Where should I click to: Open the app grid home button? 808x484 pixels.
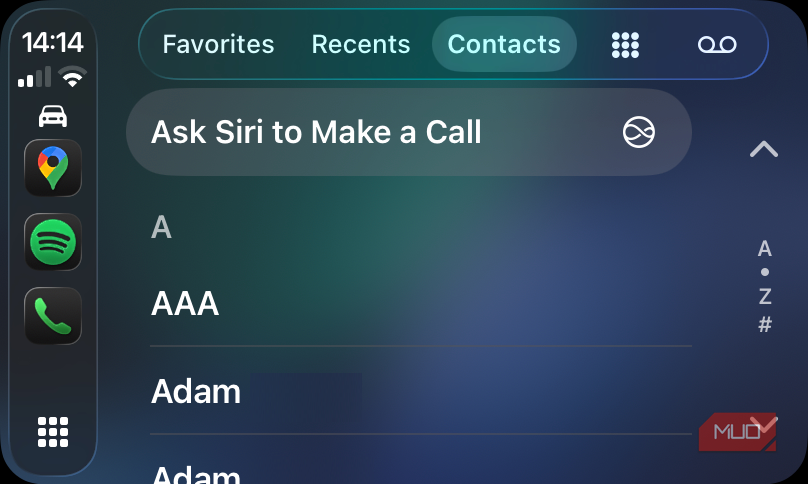pyautogui.click(x=53, y=431)
